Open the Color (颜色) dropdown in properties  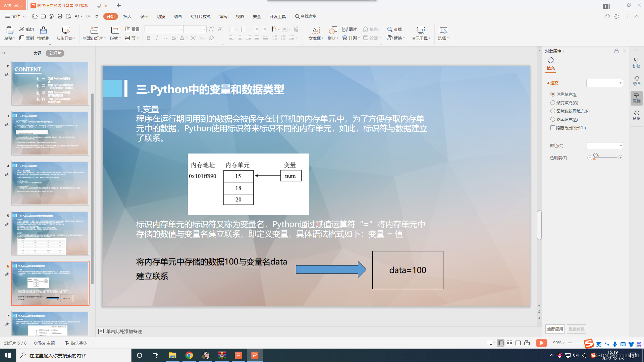pos(605,146)
